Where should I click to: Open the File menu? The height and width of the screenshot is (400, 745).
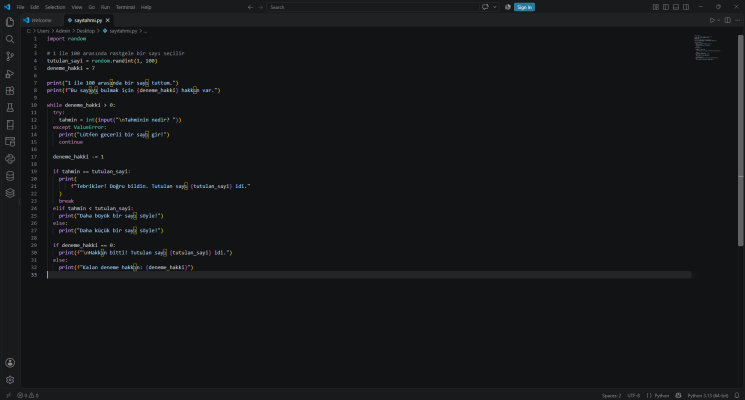[20, 7]
